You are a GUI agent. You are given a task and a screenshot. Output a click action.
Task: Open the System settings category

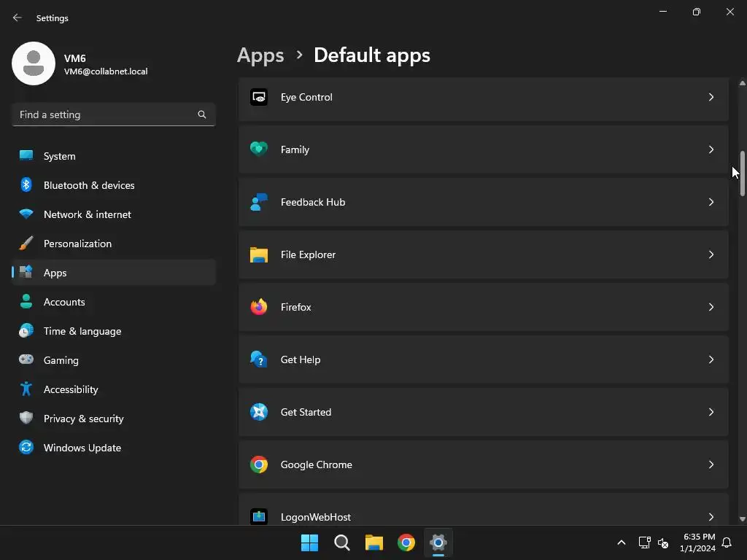pyautogui.click(x=114, y=156)
